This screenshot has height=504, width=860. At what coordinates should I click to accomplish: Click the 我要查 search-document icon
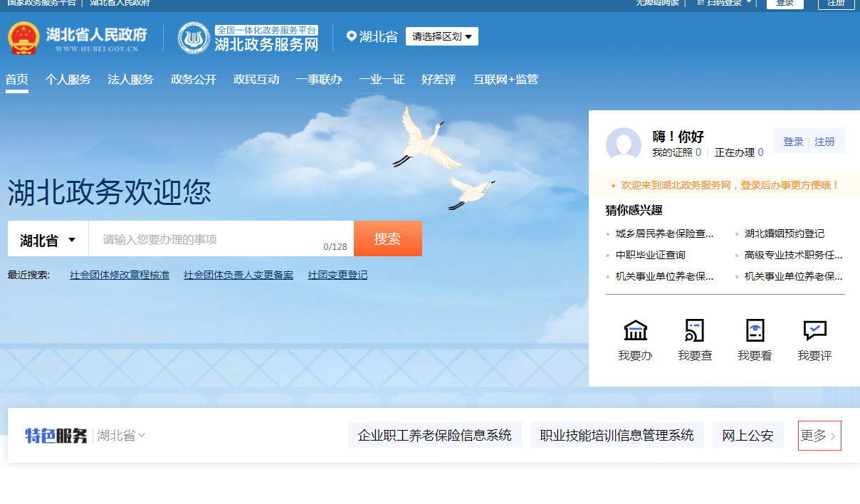pyautogui.click(x=695, y=330)
